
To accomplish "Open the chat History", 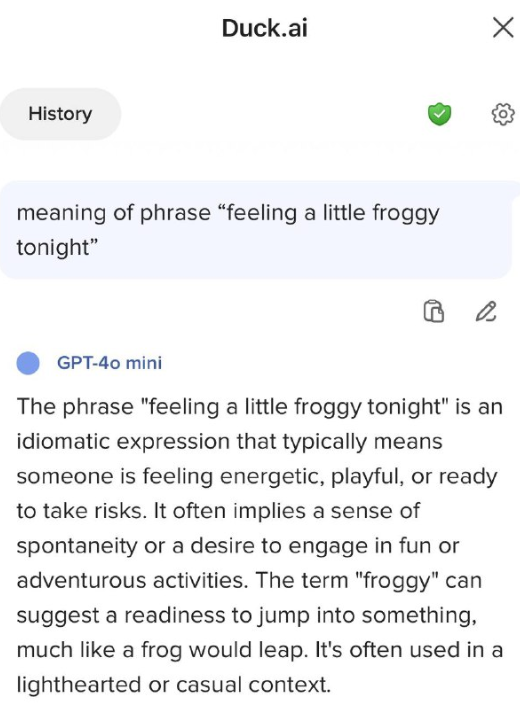I will coord(60,114).
